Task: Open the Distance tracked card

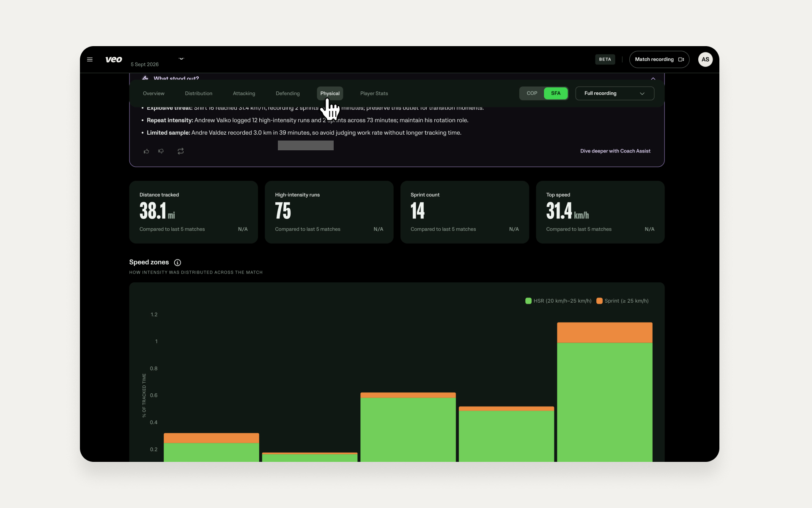Action: click(x=193, y=212)
